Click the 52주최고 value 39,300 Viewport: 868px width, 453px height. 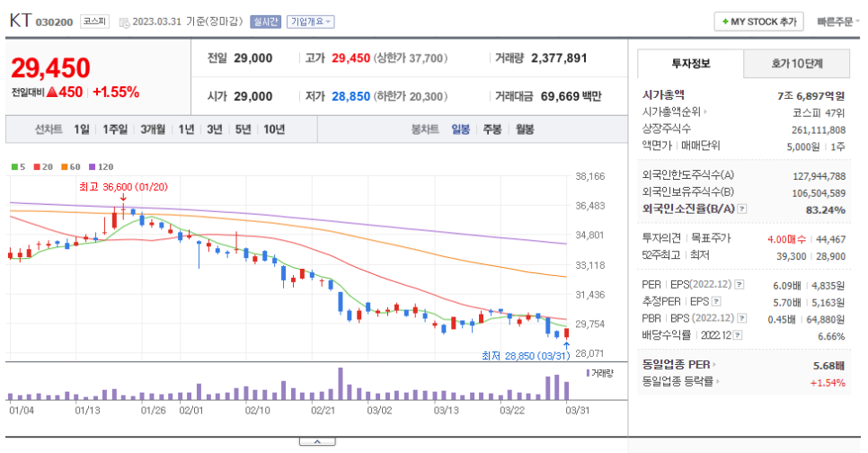[791, 256]
